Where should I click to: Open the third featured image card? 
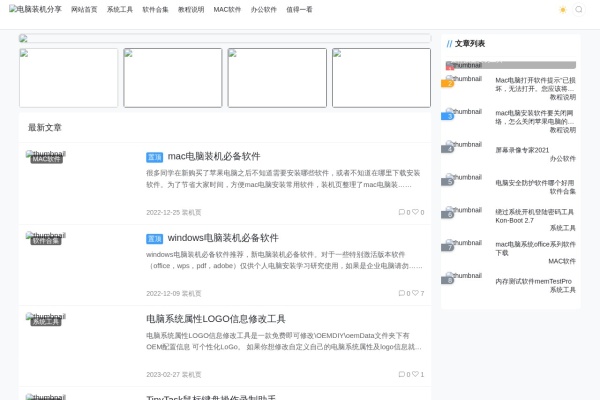point(277,78)
